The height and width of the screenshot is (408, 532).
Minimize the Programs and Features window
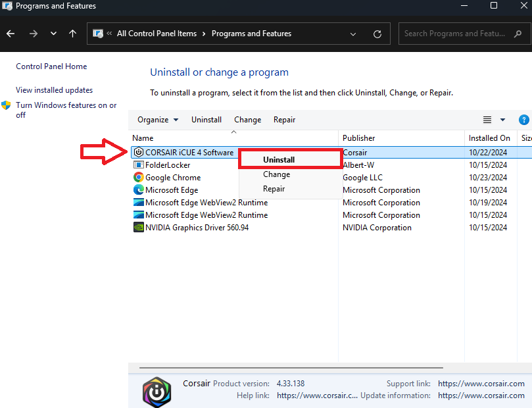coord(464,5)
